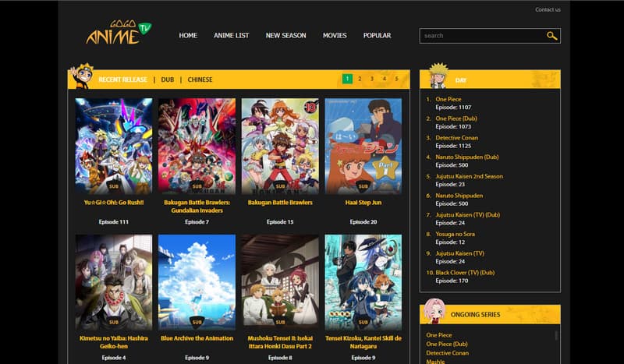Click 'Episode 111' under Yu-Gi-Oh Go Rush
The image size is (624, 364).
click(114, 222)
